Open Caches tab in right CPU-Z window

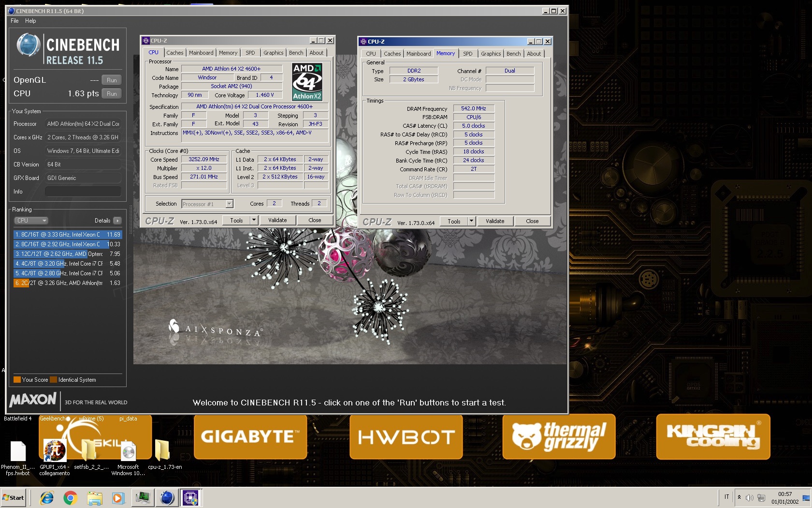[x=392, y=54]
